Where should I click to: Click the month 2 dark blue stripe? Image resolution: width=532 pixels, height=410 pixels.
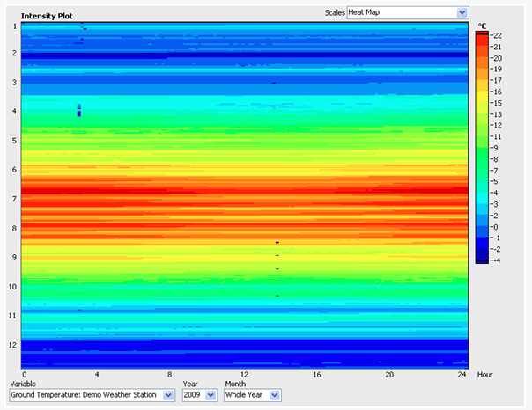(x=244, y=55)
